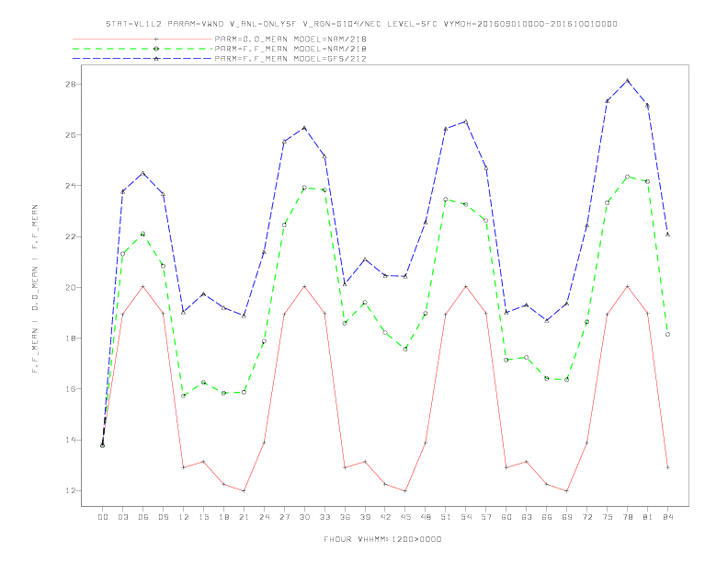Click the x-axis tick label 12

coord(184,517)
